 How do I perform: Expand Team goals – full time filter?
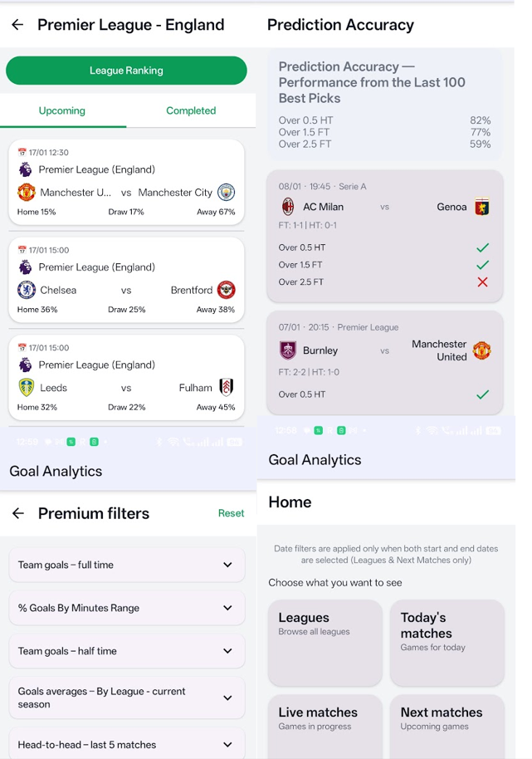(x=227, y=565)
